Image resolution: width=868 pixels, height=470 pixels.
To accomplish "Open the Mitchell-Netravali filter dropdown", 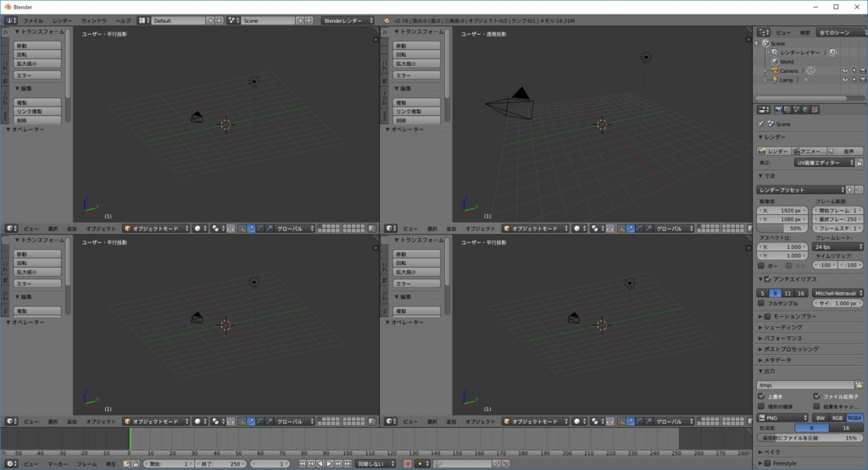I will click(837, 293).
